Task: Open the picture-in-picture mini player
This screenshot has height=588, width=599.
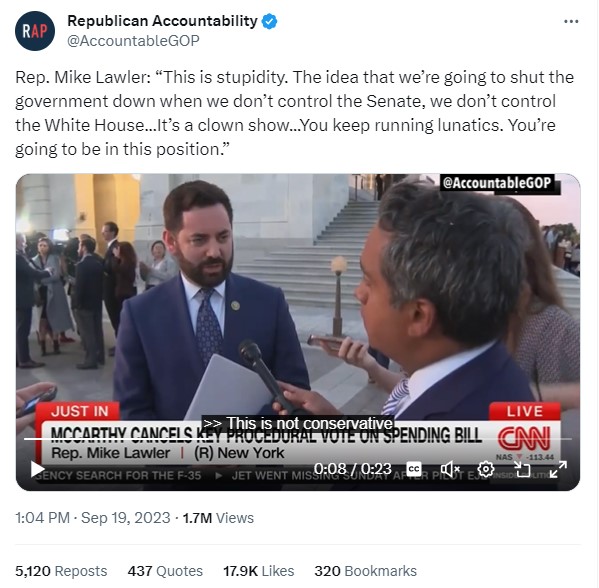Action: [522, 469]
